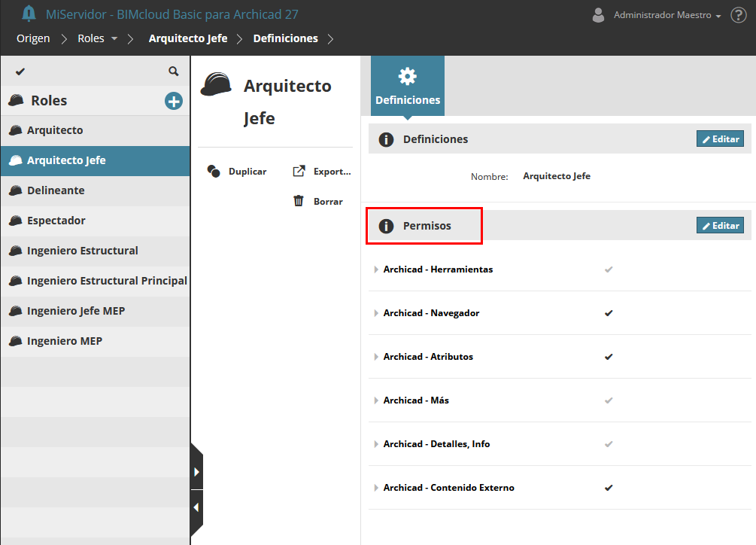This screenshot has height=545, width=756.
Task: Select the Ingeniero Estructural role
Action: point(96,251)
